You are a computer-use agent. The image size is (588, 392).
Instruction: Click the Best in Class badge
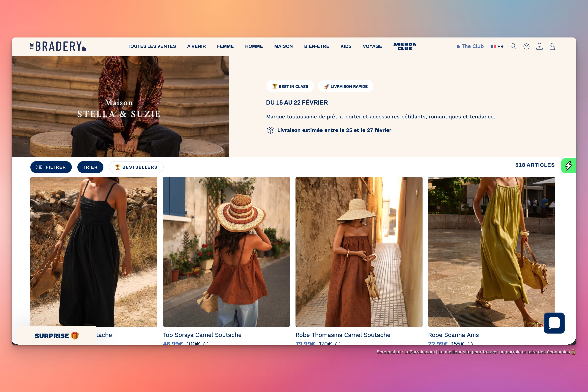[290, 86]
